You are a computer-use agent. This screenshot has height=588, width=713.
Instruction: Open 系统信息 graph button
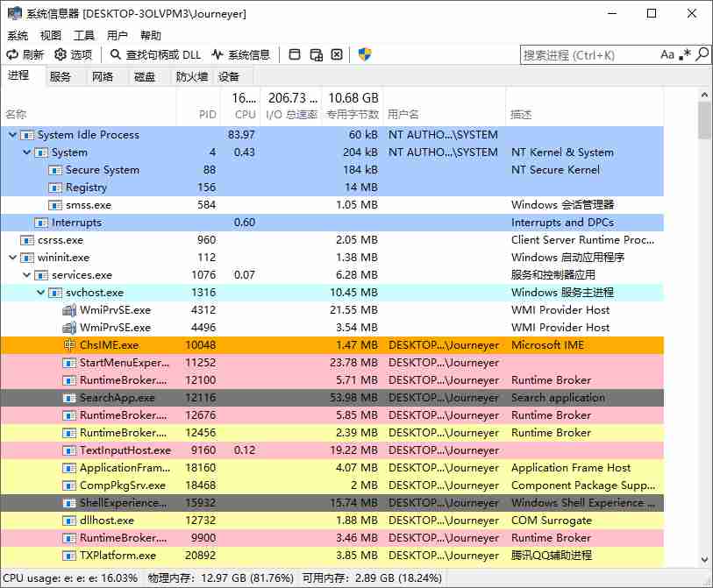[x=241, y=55]
